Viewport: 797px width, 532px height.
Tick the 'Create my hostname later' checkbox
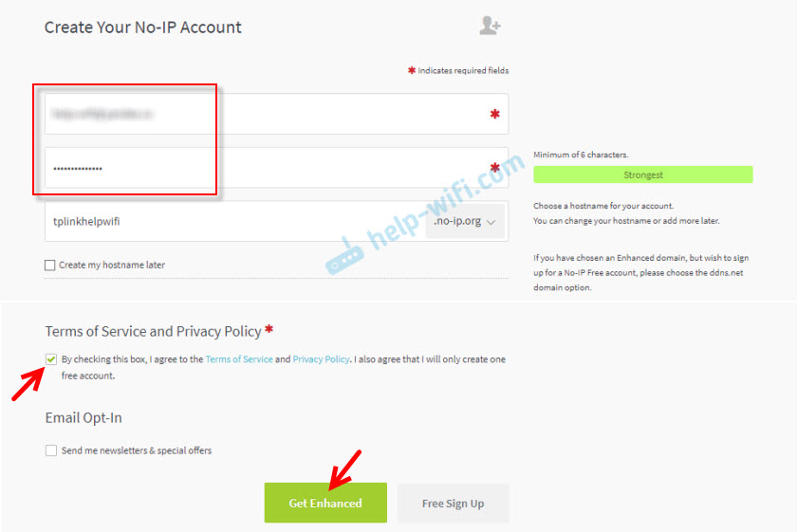(x=49, y=266)
